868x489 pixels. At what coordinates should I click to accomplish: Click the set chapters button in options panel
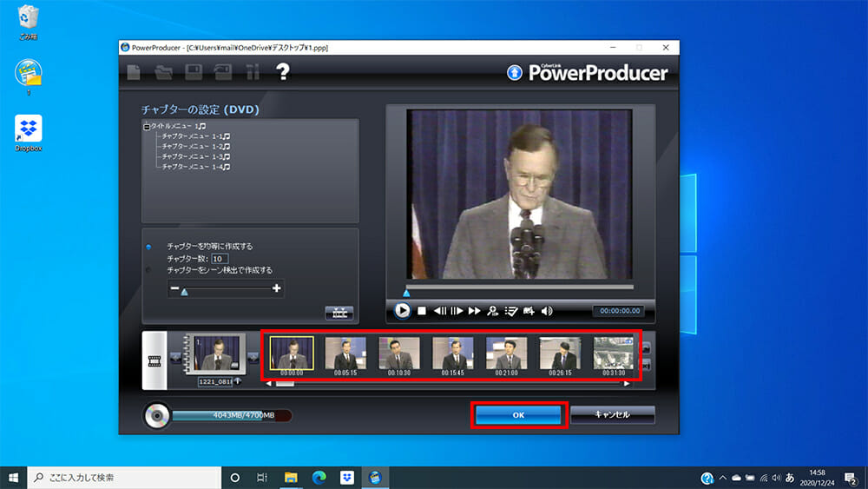point(339,313)
